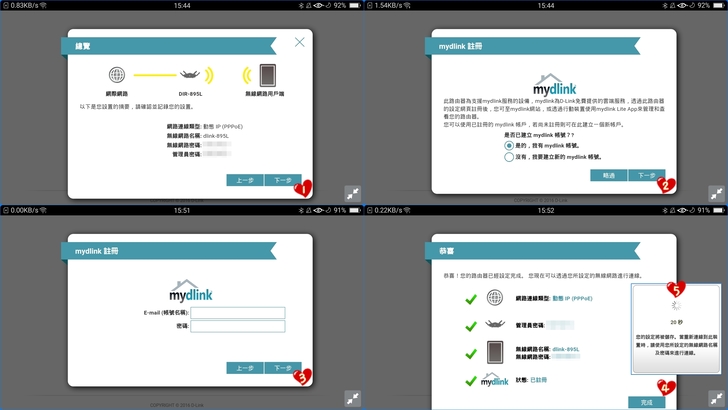Click the '已註冊' status text

(x=539, y=380)
